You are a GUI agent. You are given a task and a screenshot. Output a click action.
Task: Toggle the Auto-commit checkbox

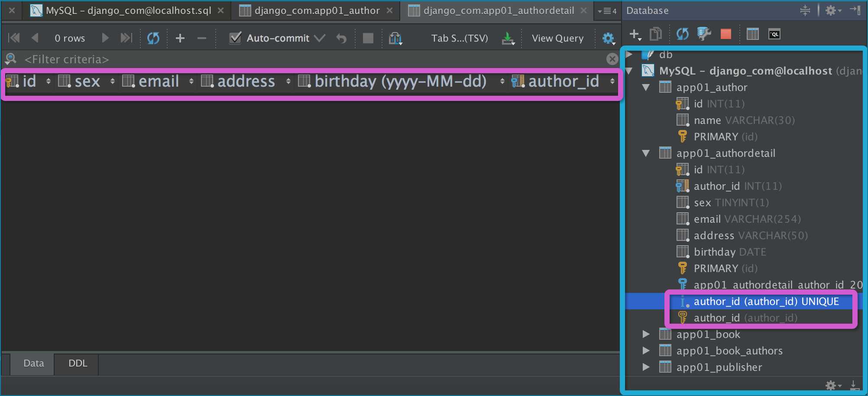235,38
